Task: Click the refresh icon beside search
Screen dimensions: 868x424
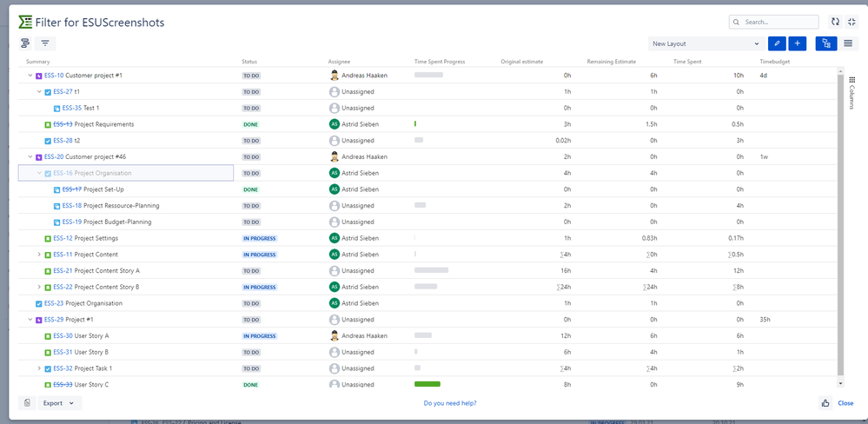Action: pyautogui.click(x=835, y=22)
